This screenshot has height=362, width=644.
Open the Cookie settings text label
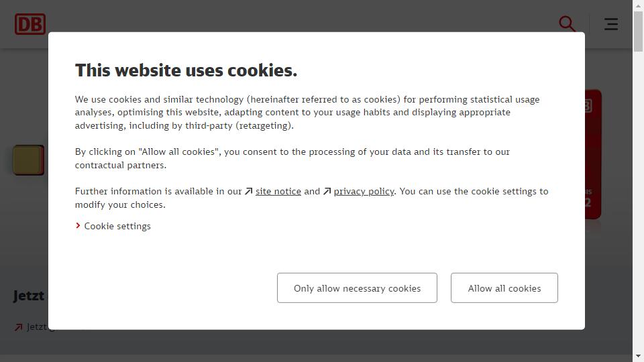pos(117,226)
